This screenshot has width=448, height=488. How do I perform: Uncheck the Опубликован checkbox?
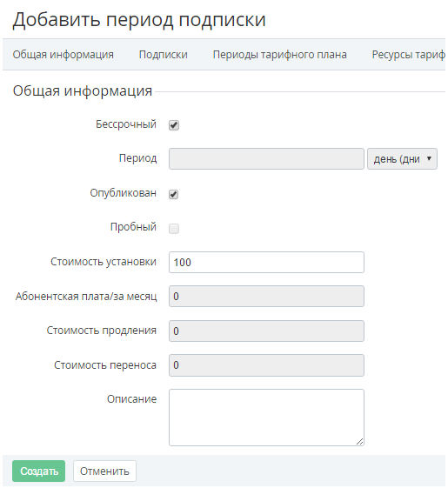coord(174,194)
